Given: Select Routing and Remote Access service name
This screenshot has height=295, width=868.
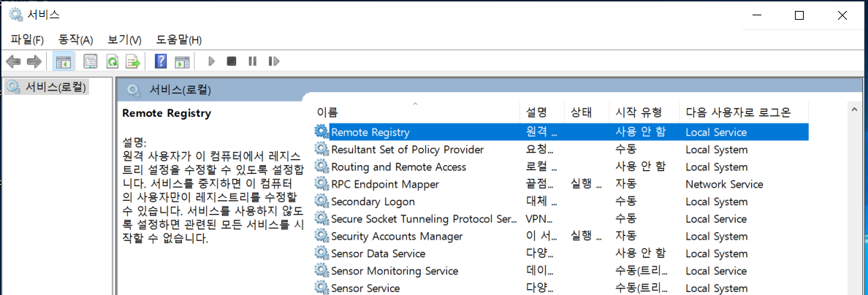Looking at the screenshot, I should 399,166.
